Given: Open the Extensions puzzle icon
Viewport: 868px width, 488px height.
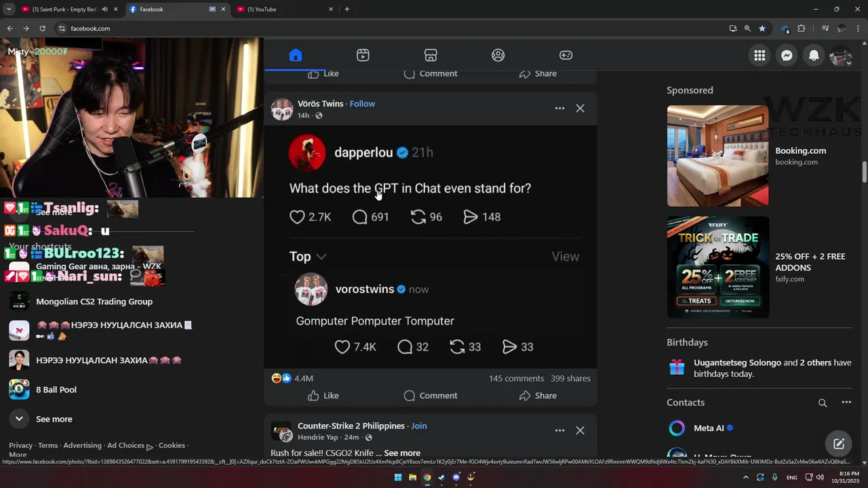Looking at the screenshot, I should point(802,28).
